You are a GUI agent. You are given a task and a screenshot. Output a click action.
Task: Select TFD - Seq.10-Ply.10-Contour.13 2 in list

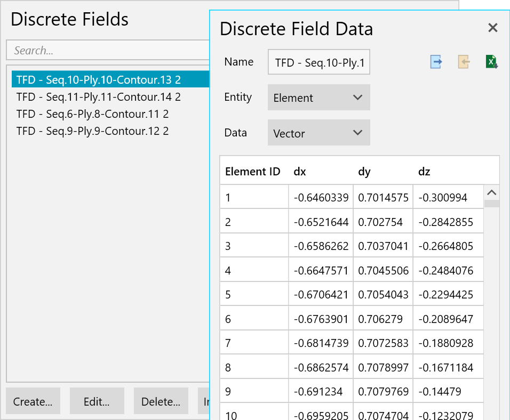pyautogui.click(x=110, y=79)
